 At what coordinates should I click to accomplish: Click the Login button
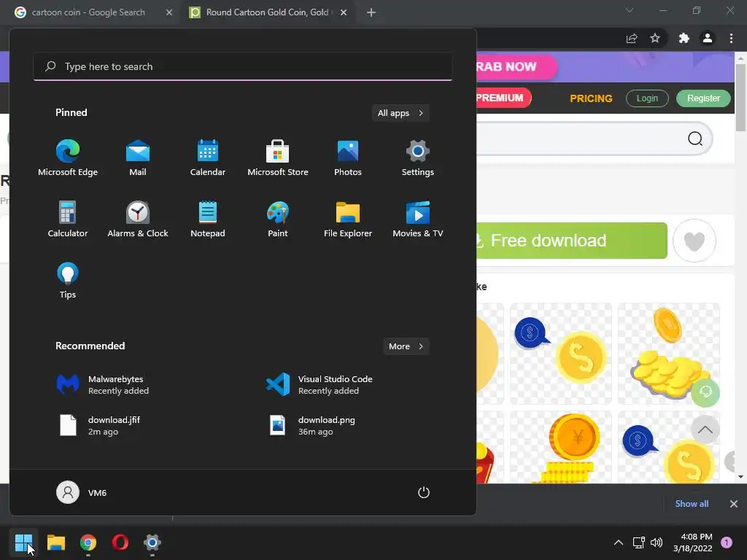click(647, 98)
